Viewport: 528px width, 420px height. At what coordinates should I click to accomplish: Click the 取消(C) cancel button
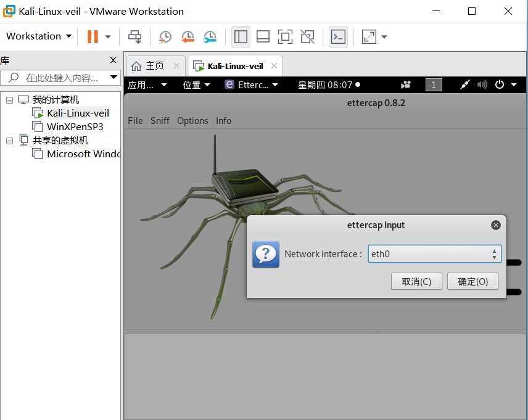pos(416,281)
